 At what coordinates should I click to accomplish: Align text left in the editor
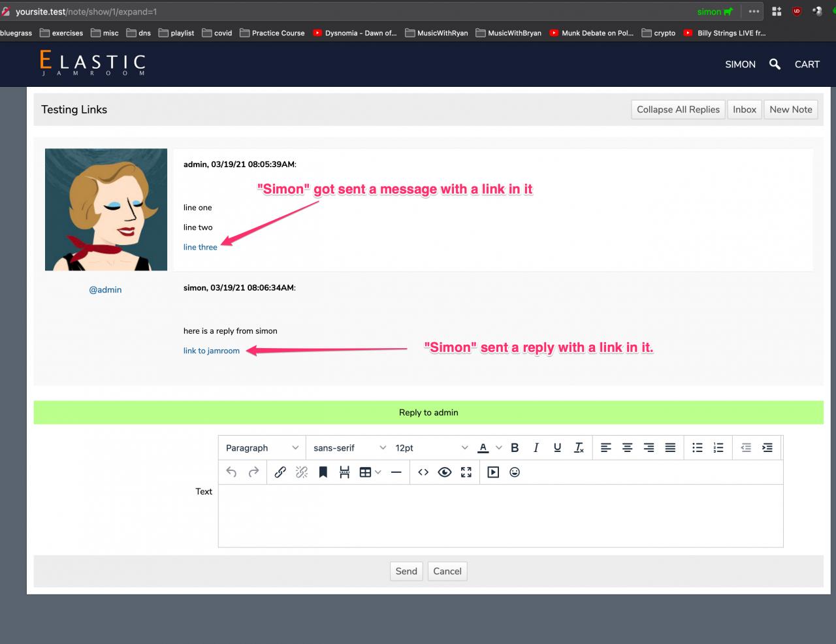[x=606, y=448]
